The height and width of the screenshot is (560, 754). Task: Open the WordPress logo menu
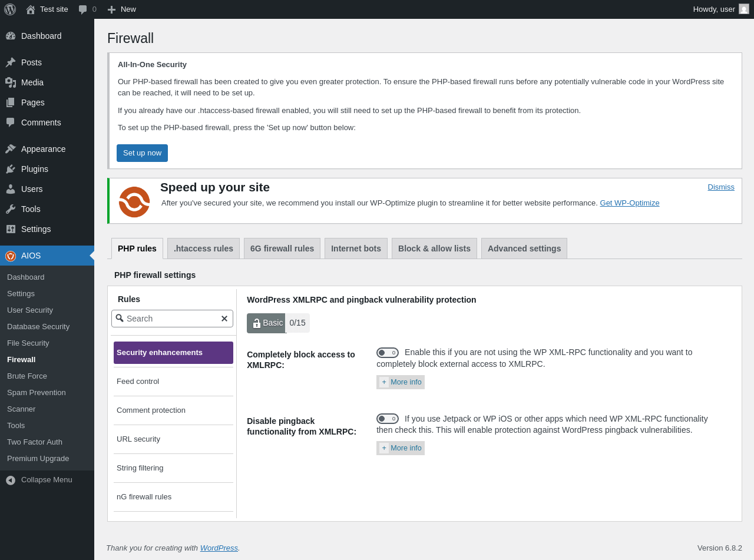point(10,9)
